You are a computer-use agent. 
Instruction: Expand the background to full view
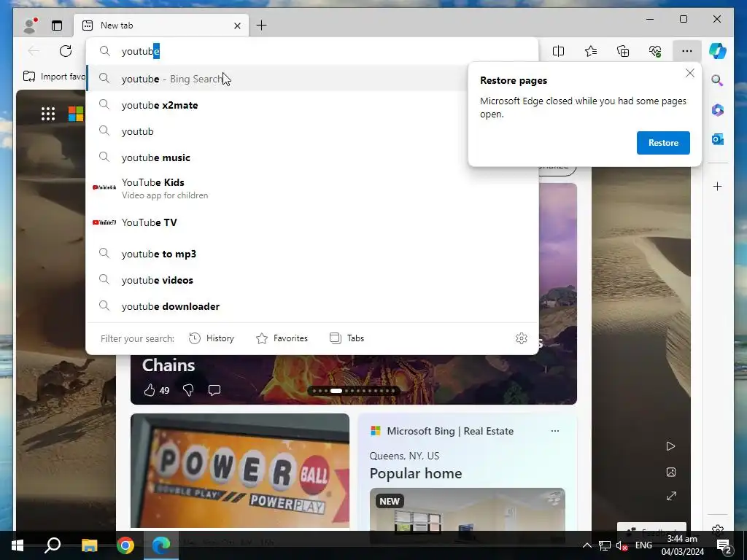tap(671, 496)
